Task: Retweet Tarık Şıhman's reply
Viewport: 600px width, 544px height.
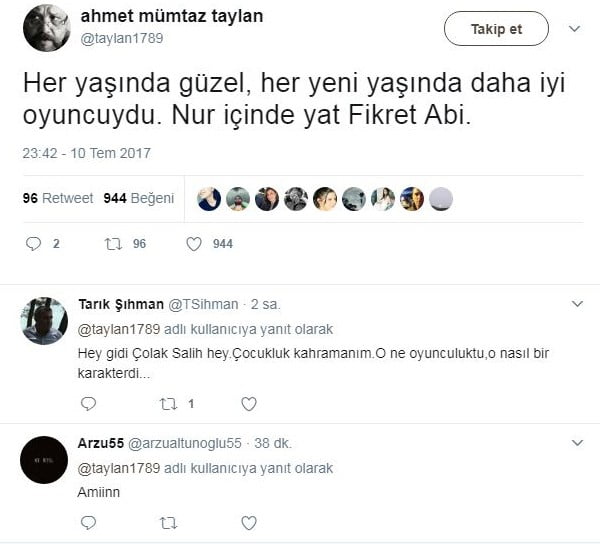Action: pyautogui.click(x=168, y=404)
